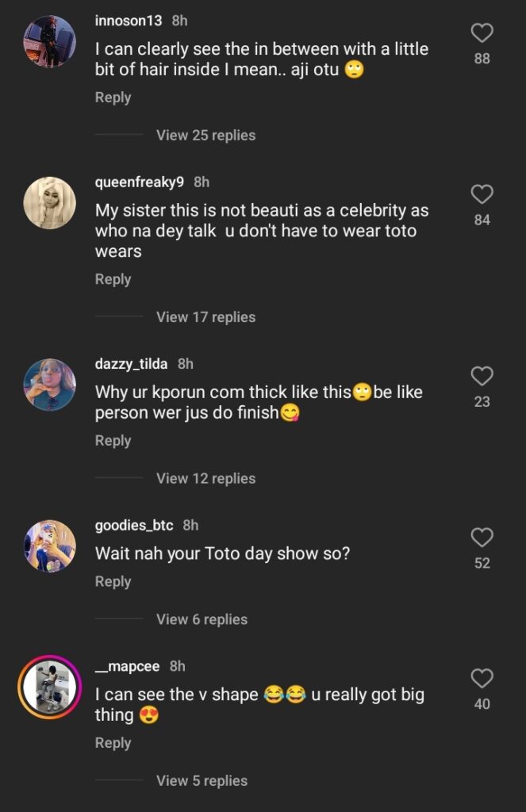Open innoson13's profile picture
Screen dimensions: 526x812
(x=49, y=41)
